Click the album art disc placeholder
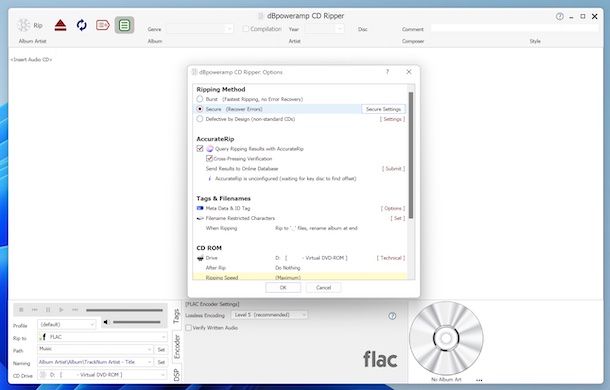This screenshot has width=610, height=390. [446, 338]
